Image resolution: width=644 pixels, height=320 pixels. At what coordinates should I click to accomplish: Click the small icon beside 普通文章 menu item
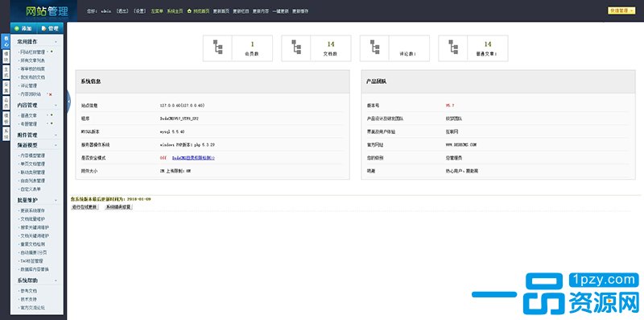point(52,115)
